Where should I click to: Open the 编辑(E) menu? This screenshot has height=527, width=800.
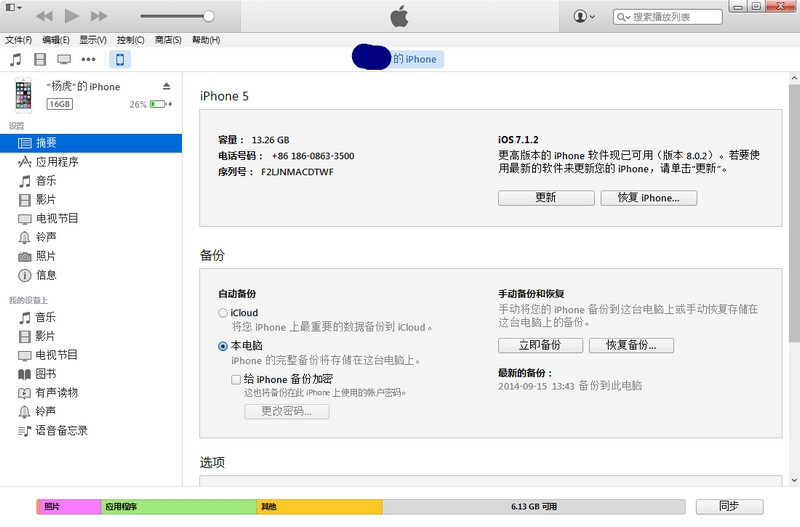coord(56,40)
